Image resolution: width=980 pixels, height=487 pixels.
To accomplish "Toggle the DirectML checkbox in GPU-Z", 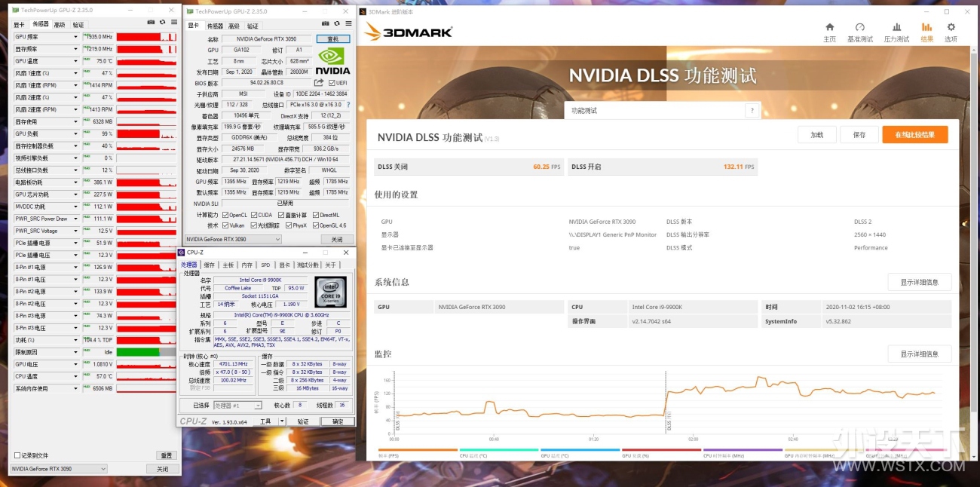I will point(316,215).
